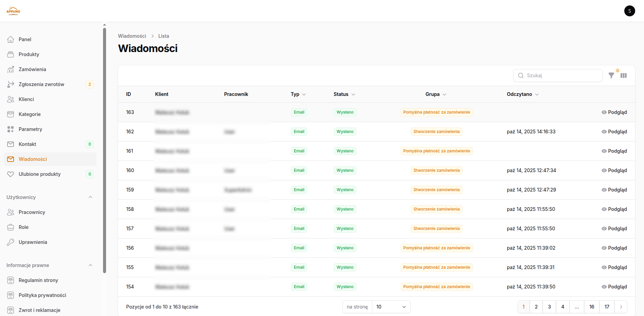Collapse the Informacje prawne section
Viewport: 644px width, 316px height.
pyautogui.click(x=90, y=265)
